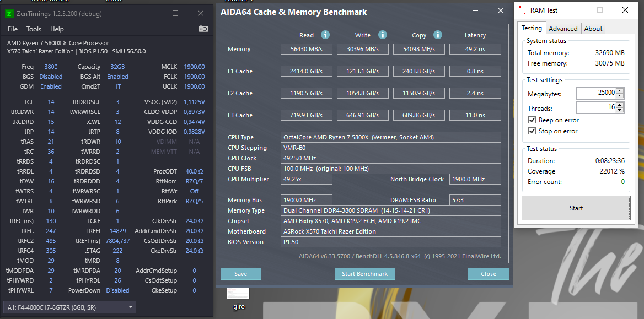Switch to the Testing tab

[532, 28]
